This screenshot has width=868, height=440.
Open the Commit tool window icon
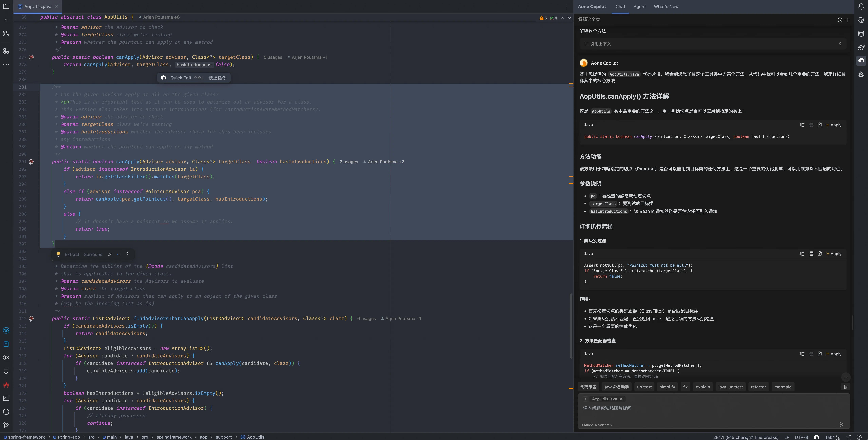[6, 20]
